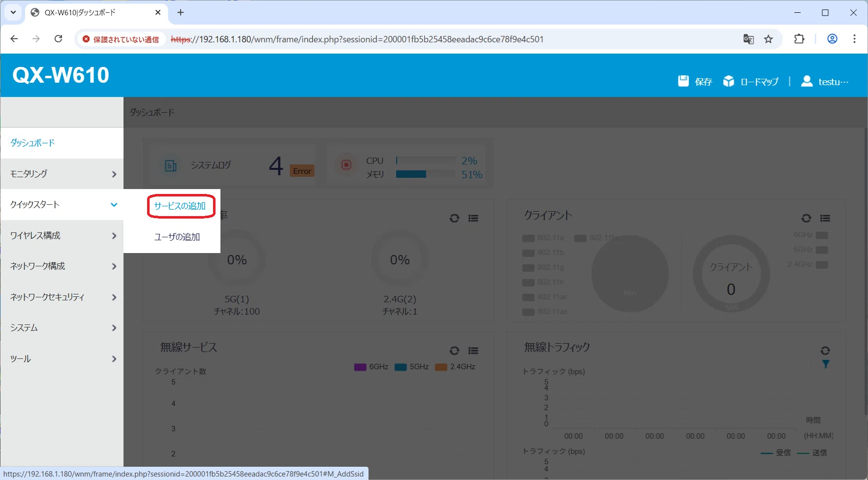Image resolution: width=868 pixels, height=480 pixels.
Task: Open list menu of クライアント panel
Action: pyautogui.click(x=825, y=218)
